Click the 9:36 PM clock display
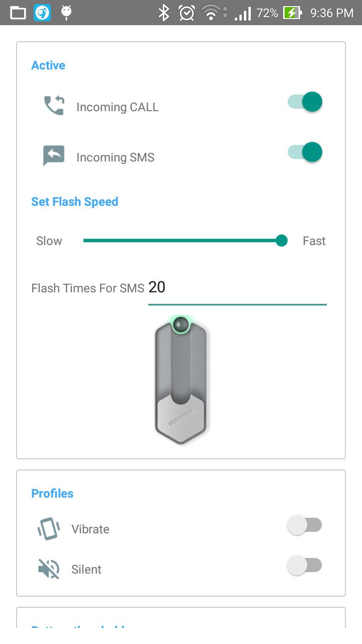 point(330,13)
